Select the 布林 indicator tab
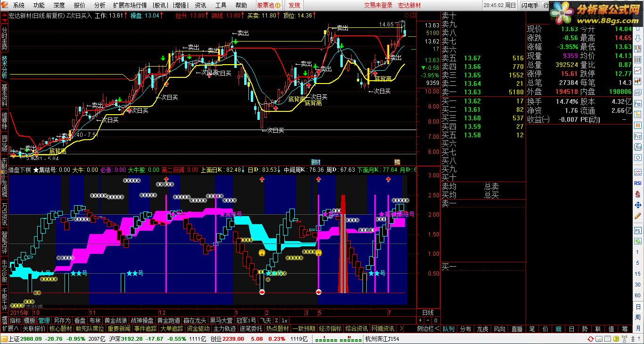Viewport: 644px width, 344px height. pyautogui.click(x=95, y=320)
